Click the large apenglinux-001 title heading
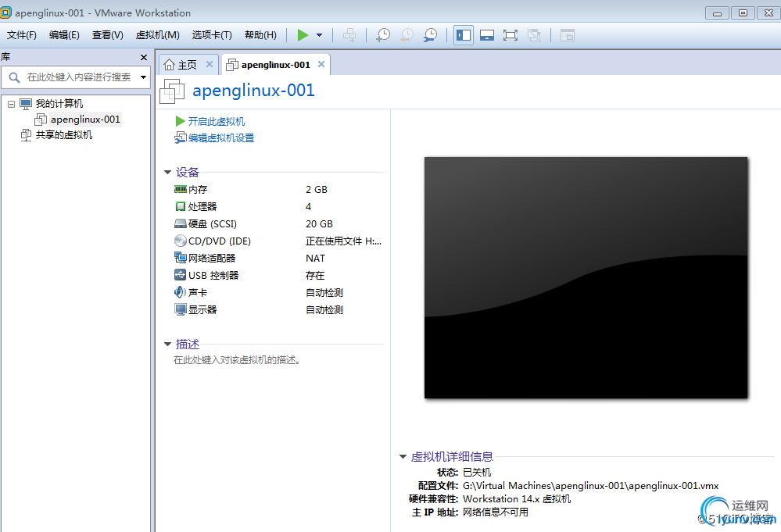The height and width of the screenshot is (532, 781). [x=253, y=91]
